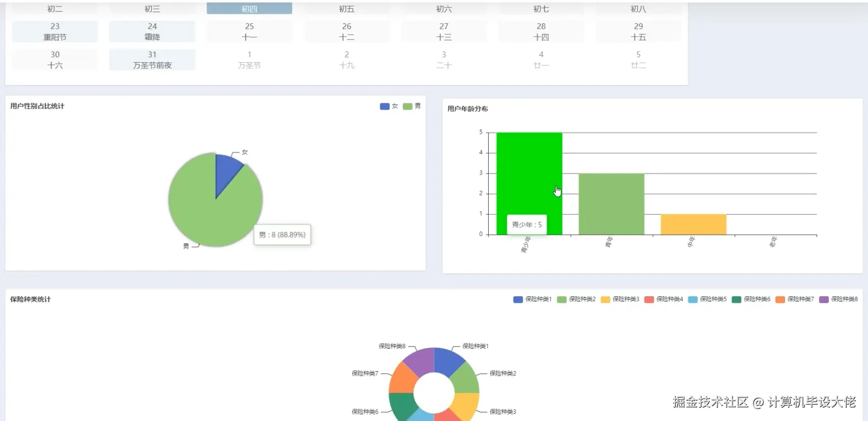This screenshot has height=421, width=868.
Task: Toggle 保险种类4 legend item
Action: 664,299
